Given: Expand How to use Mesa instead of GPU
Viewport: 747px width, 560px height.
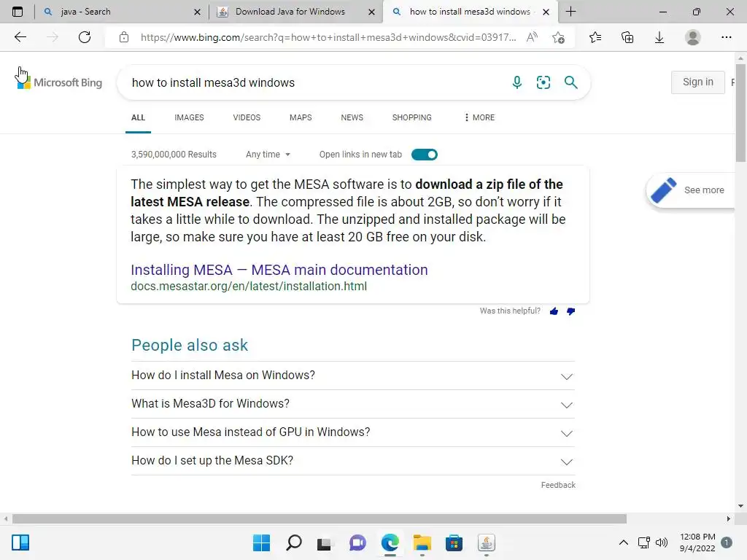Looking at the screenshot, I should (x=353, y=432).
